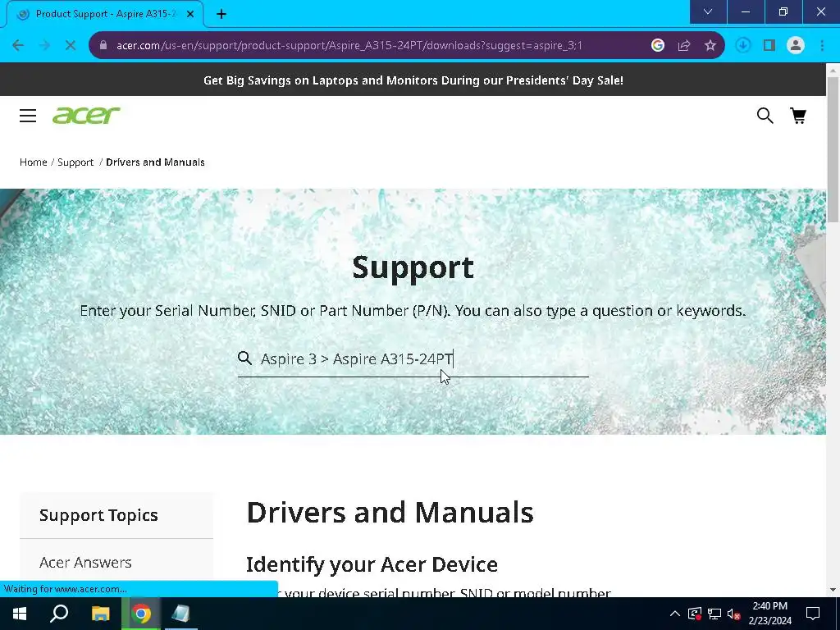
Task: Click the scrollbar up arrow
Action: pos(833,69)
